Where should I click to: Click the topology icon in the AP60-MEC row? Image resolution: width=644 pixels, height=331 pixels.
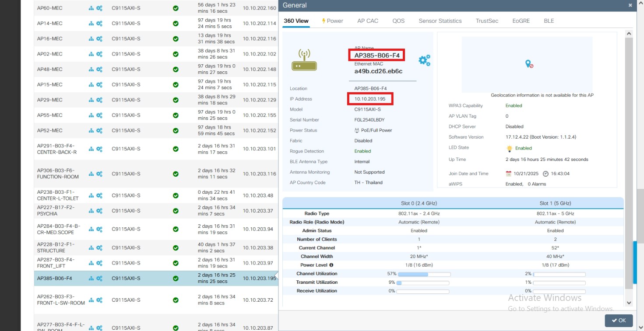click(x=91, y=8)
